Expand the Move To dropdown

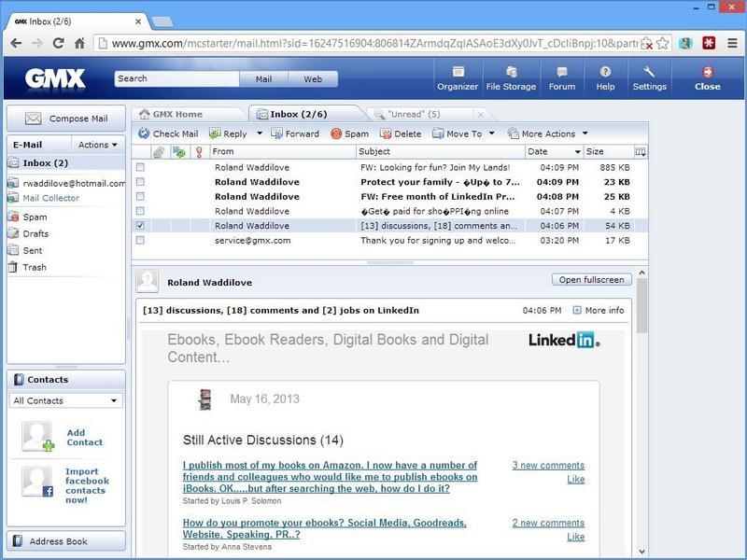[492, 133]
